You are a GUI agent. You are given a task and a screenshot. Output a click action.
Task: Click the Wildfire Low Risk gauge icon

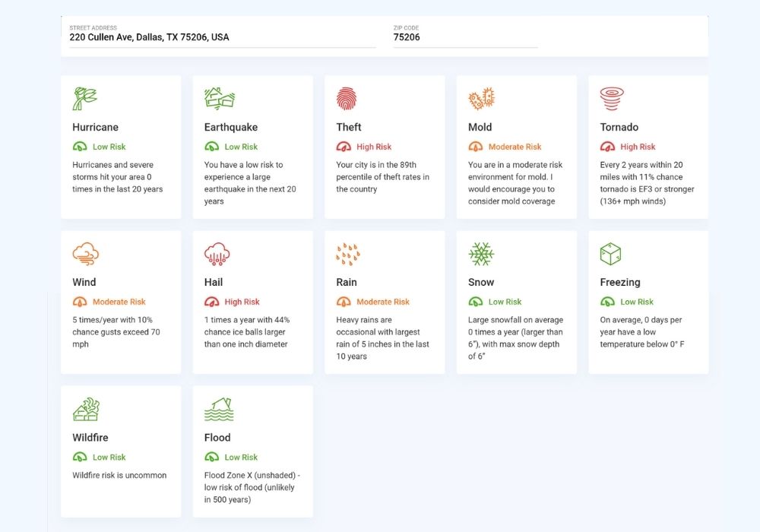[80, 458]
